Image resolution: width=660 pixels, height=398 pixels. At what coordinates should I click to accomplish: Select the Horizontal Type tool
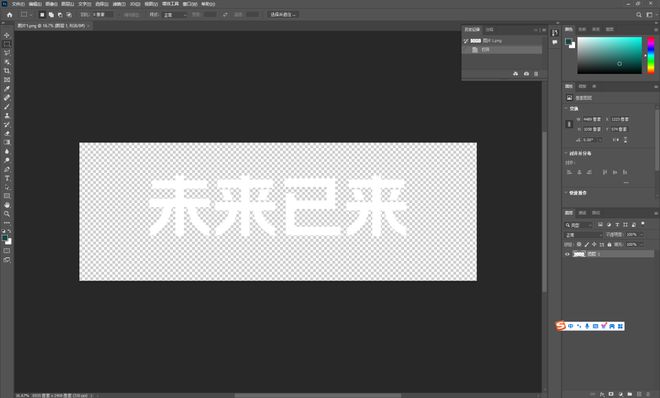7,178
